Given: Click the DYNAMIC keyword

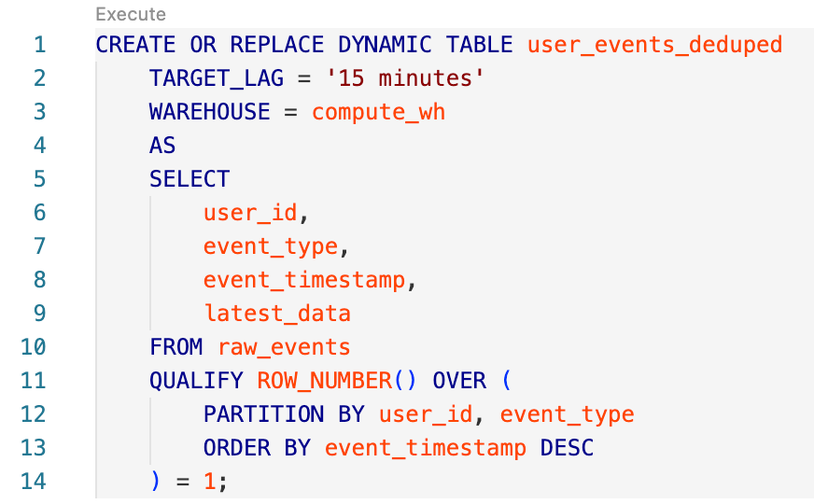Looking at the screenshot, I should 385,45.
